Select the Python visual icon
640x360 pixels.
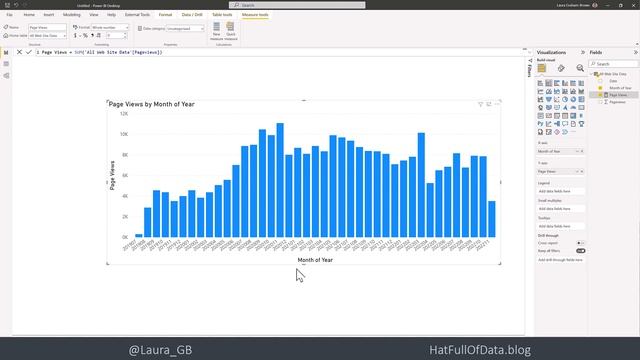coord(540,124)
